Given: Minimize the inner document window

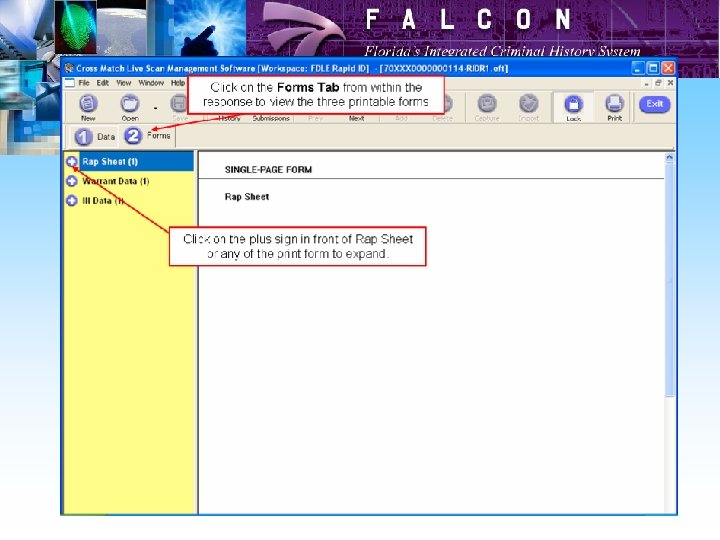Looking at the screenshot, I should pyautogui.click(x=647, y=83).
